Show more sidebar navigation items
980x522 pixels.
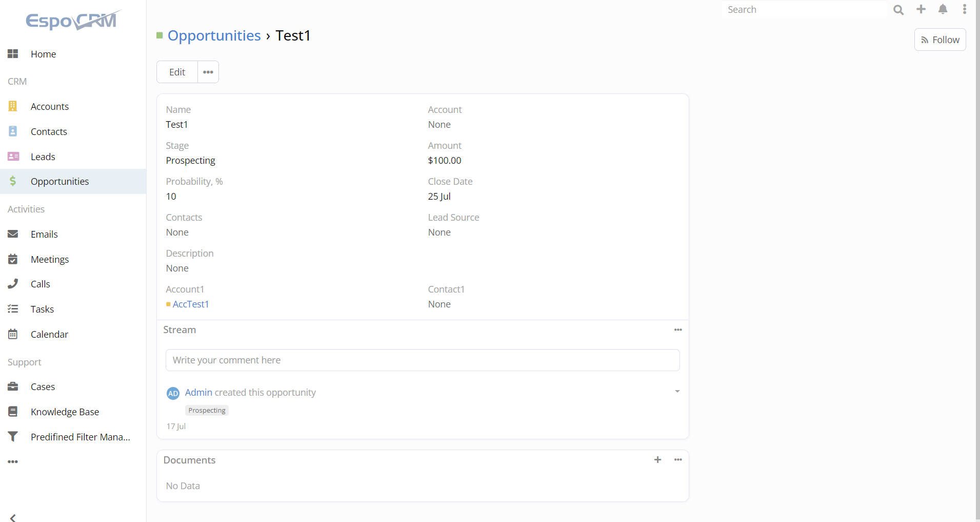(13, 462)
